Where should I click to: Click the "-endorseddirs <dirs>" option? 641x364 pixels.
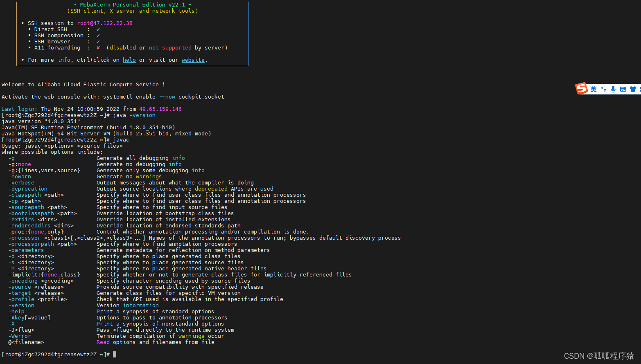click(41, 226)
